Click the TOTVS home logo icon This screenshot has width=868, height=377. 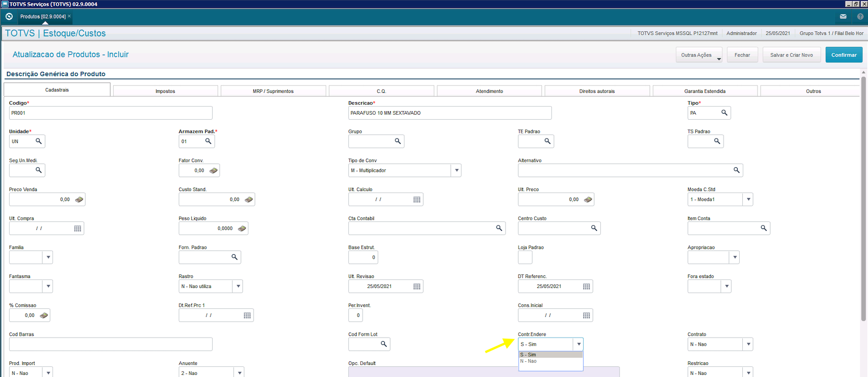[9, 17]
